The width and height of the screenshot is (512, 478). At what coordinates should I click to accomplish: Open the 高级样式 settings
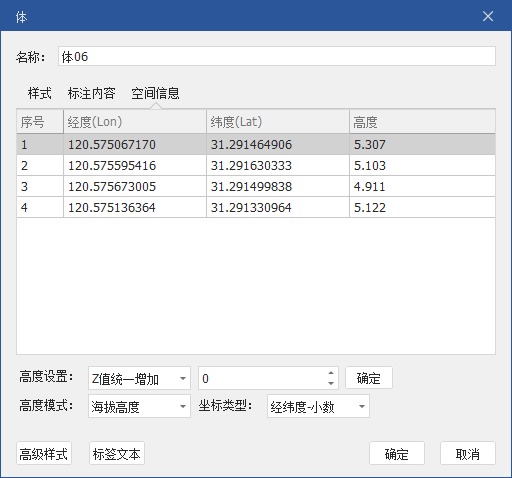[x=44, y=454]
